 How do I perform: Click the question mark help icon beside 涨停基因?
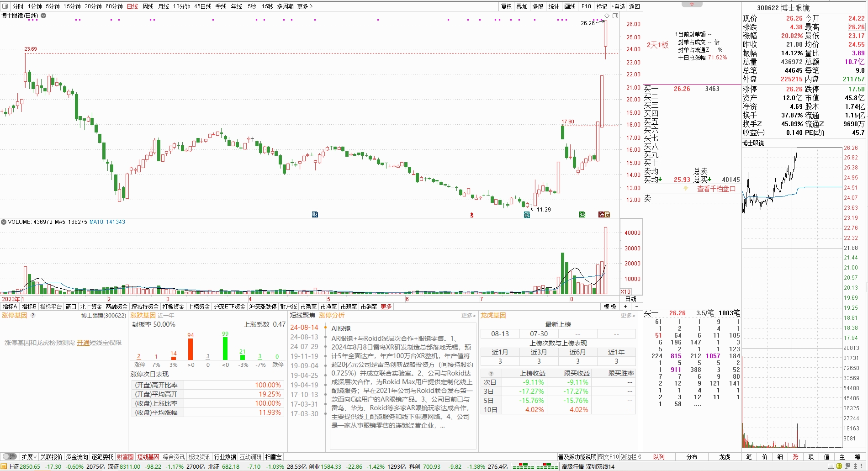click(33, 315)
